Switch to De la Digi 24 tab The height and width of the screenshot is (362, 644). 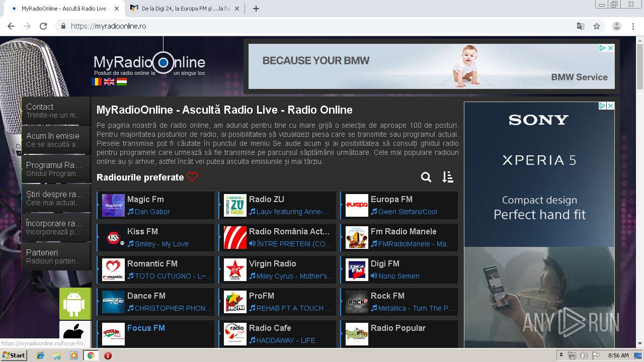pyautogui.click(x=186, y=9)
